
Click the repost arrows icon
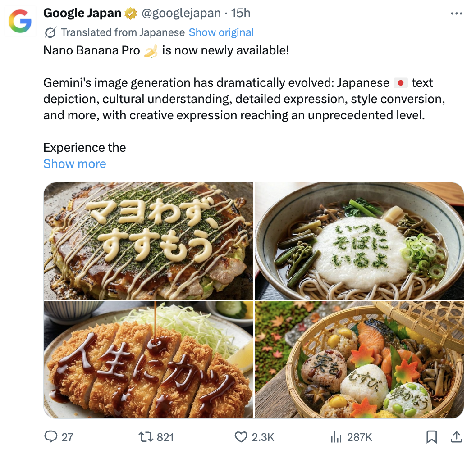pyautogui.click(x=145, y=436)
